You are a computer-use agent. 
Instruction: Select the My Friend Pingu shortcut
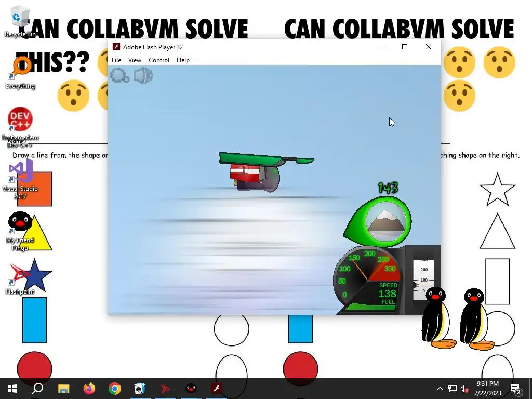(x=20, y=231)
